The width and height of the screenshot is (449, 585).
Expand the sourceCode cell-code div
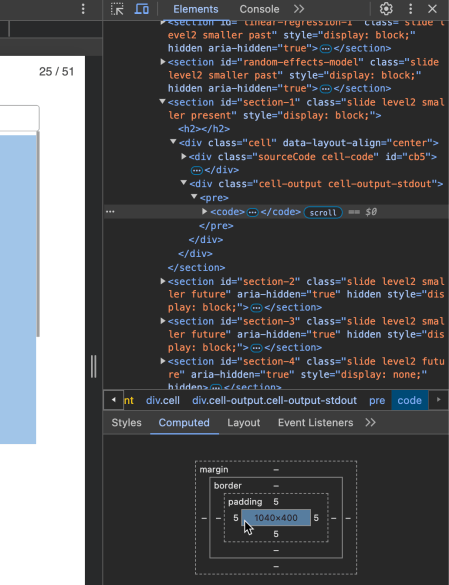click(184, 156)
